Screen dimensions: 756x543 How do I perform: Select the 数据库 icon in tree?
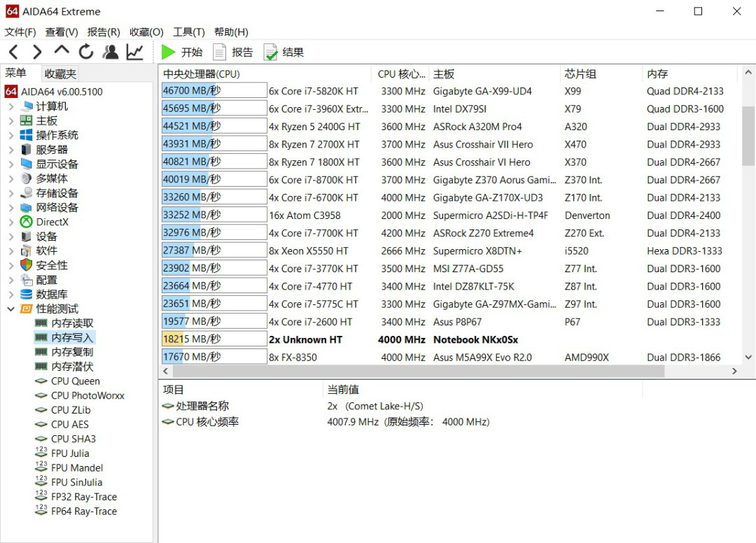tap(26, 294)
